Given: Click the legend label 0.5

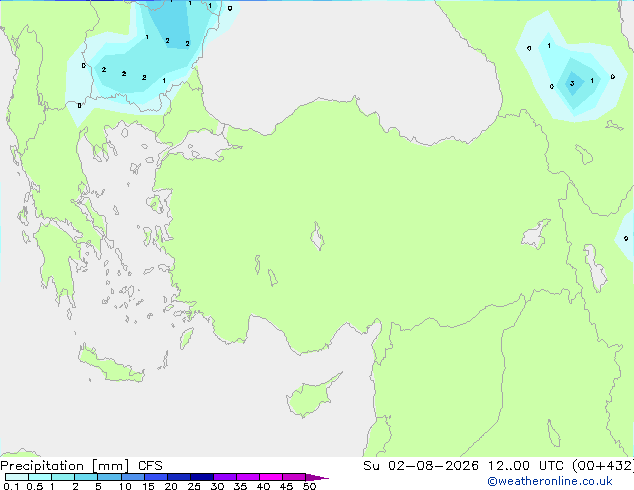Looking at the screenshot, I should [x=34, y=486].
